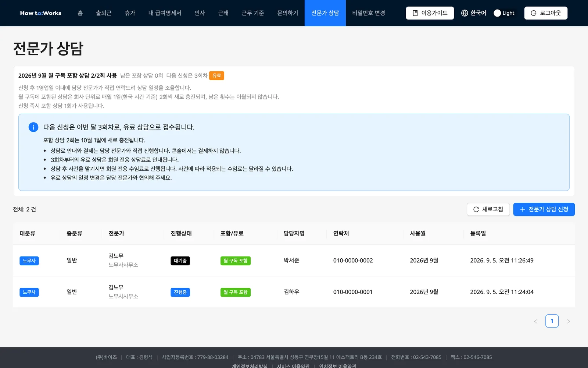
Task: Click phone number 010-0000-0002
Action: [x=353, y=261]
